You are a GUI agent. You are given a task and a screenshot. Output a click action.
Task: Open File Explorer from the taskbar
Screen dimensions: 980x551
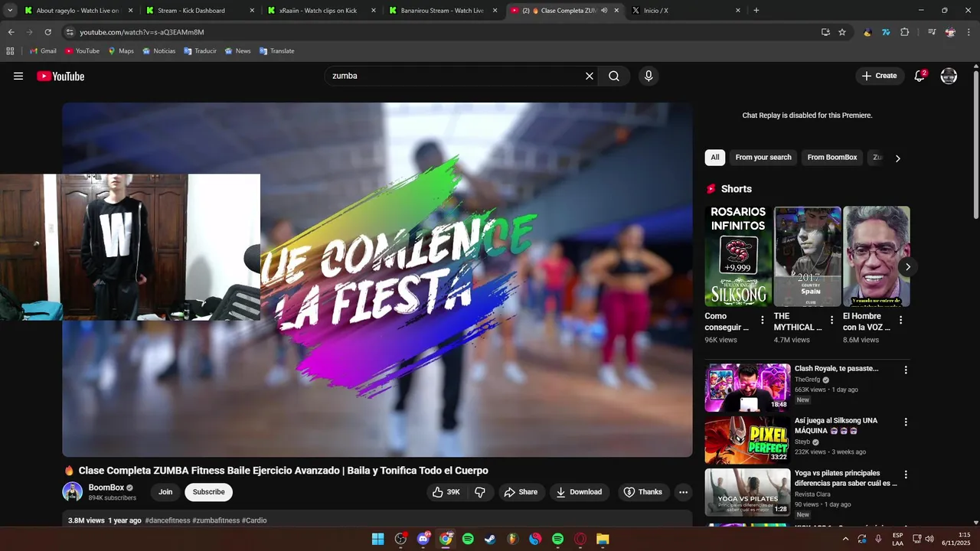(x=603, y=539)
